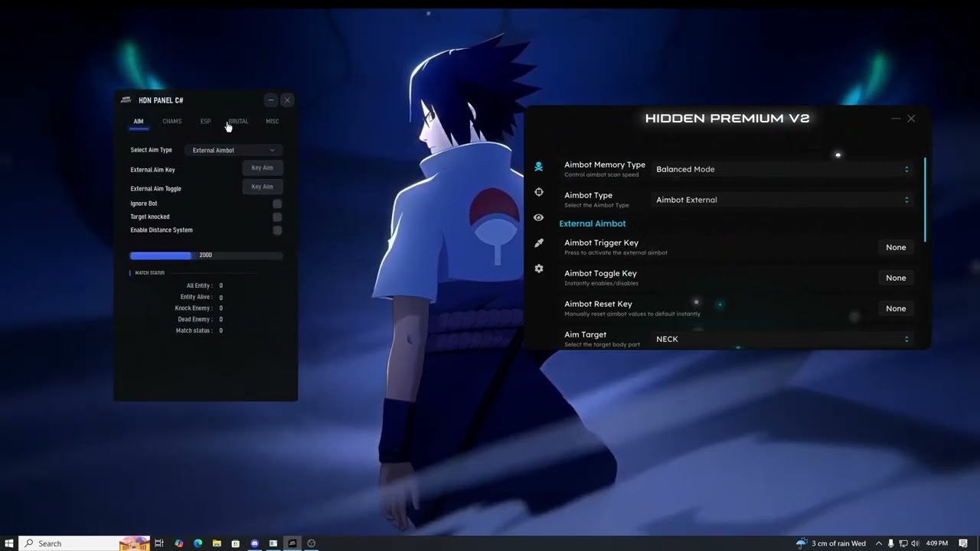The width and height of the screenshot is (980, 551).
Task: Minimize the Hidden Premium V2 window
Action: click(x=896, y=119)
